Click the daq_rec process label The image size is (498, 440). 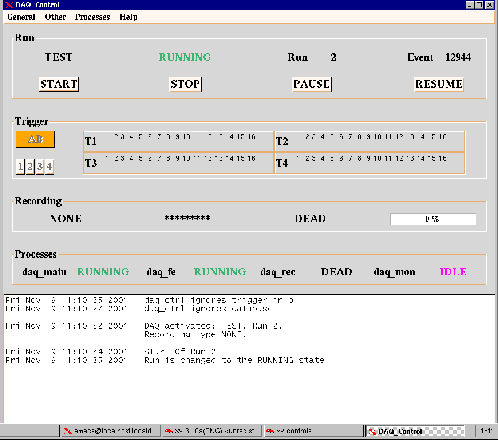click(278, 272)
